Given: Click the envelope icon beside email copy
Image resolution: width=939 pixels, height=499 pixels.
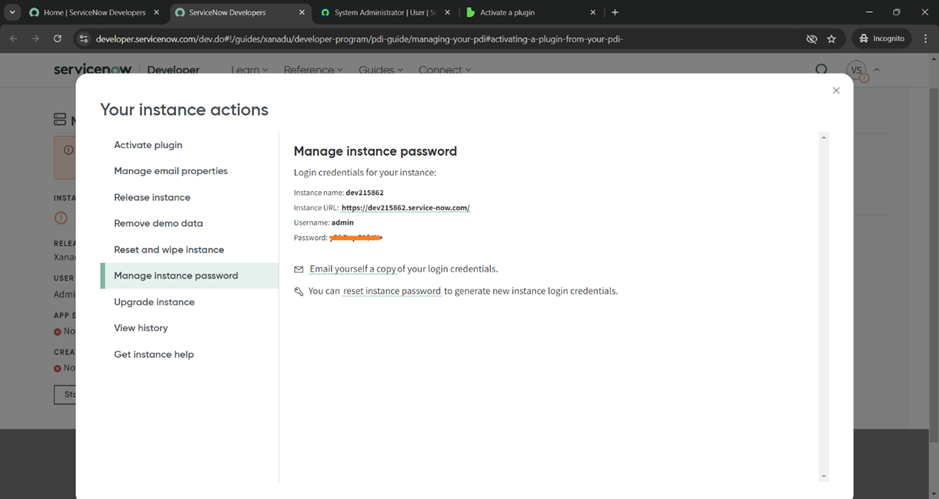Looking at the screenshot, I should coord(299,270).
